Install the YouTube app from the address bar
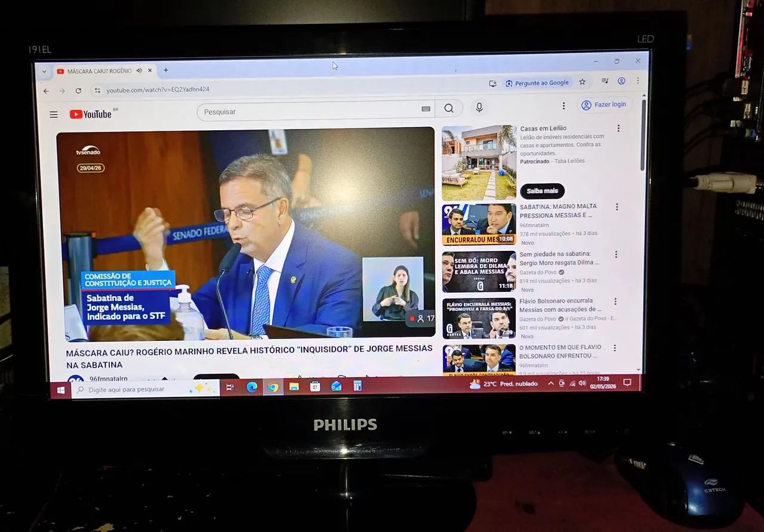Viewport: 764px width, 532px height. coord(492,84)
